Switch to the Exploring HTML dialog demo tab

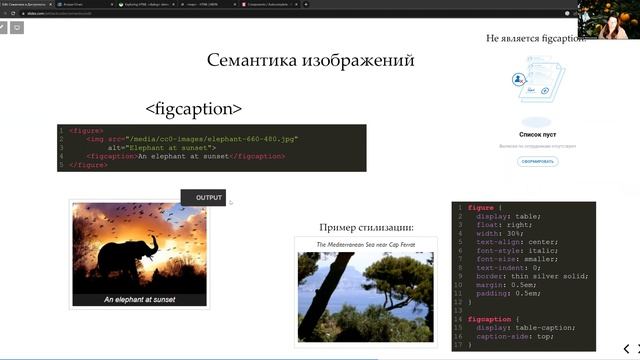[x=147, y=4]
